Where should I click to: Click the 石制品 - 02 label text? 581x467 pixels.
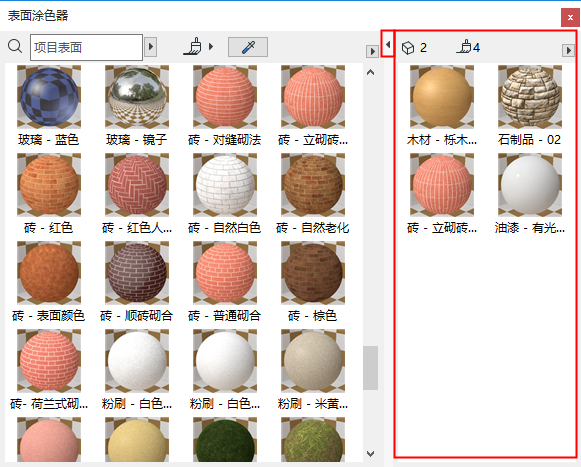[x=529, y=140]
